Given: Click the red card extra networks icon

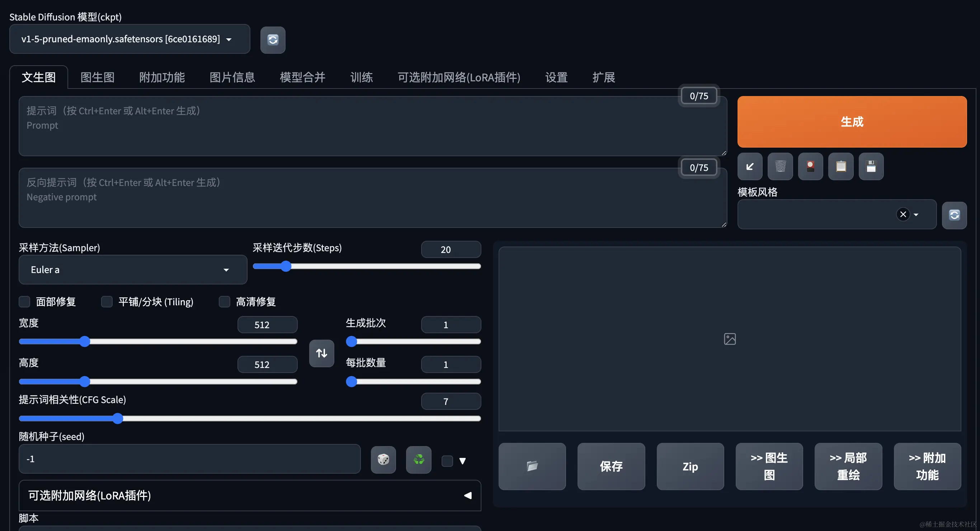Looking at the screenshot, I should pos(810,167).
